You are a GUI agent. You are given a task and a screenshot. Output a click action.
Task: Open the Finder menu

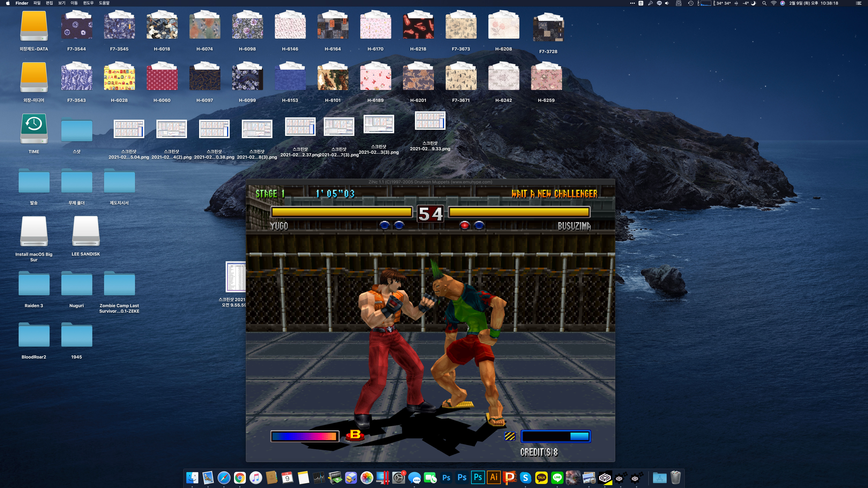pos(22,3)
